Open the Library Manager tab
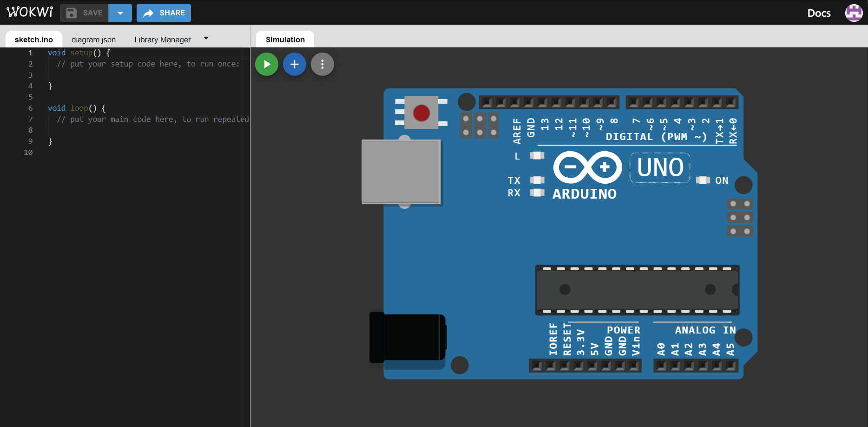868x427 pixels. click(163, 40)
